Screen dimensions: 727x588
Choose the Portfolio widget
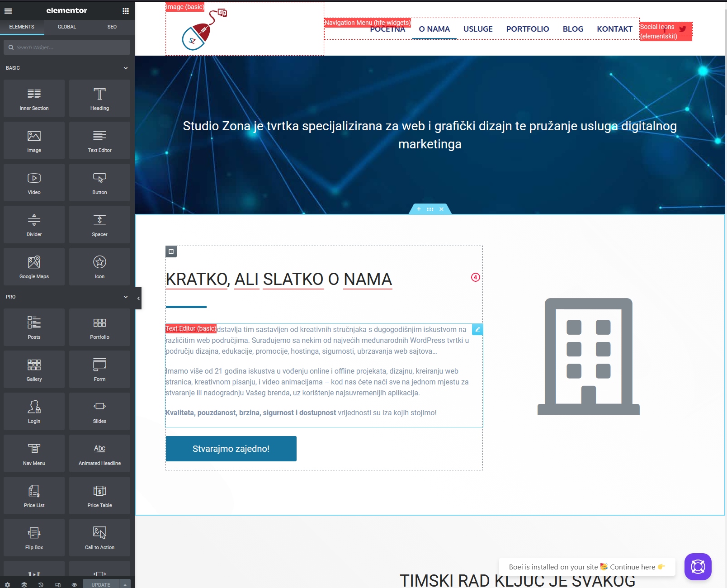[99, 327]
